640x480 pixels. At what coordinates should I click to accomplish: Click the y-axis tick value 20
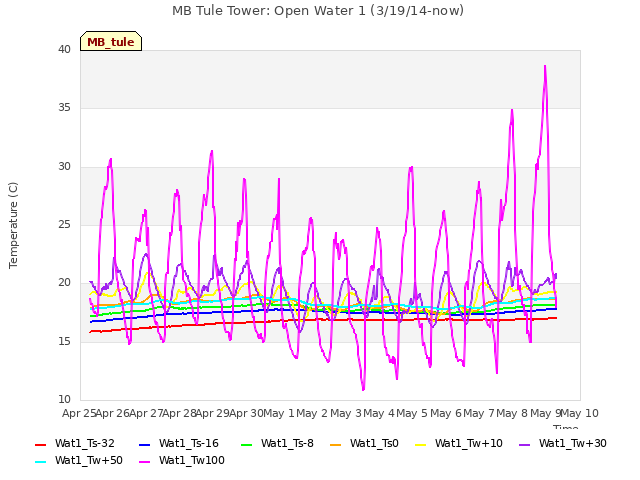coord(64,282)
